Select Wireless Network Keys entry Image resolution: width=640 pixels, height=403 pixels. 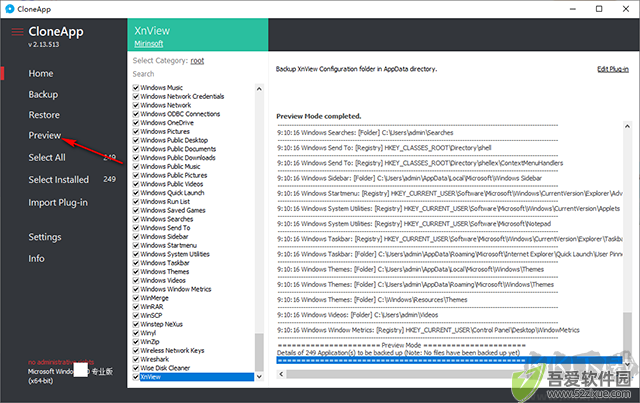(172, 350)
